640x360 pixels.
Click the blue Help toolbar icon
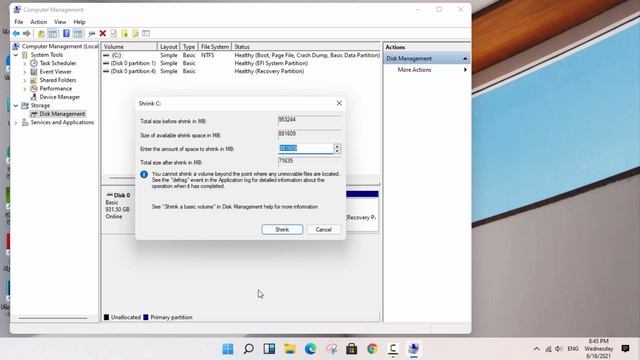tap(66, 33)
